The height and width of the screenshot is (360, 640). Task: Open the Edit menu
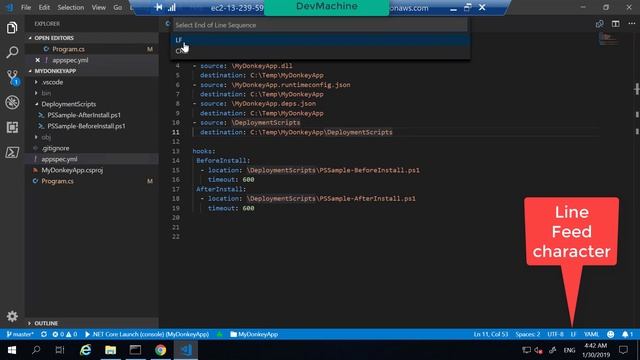click(44, 7)
